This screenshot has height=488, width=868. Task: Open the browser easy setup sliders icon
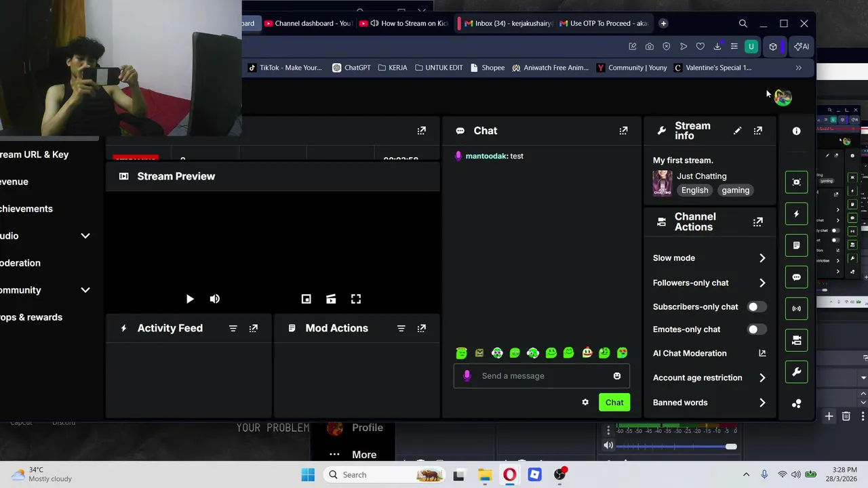(734, 46)
